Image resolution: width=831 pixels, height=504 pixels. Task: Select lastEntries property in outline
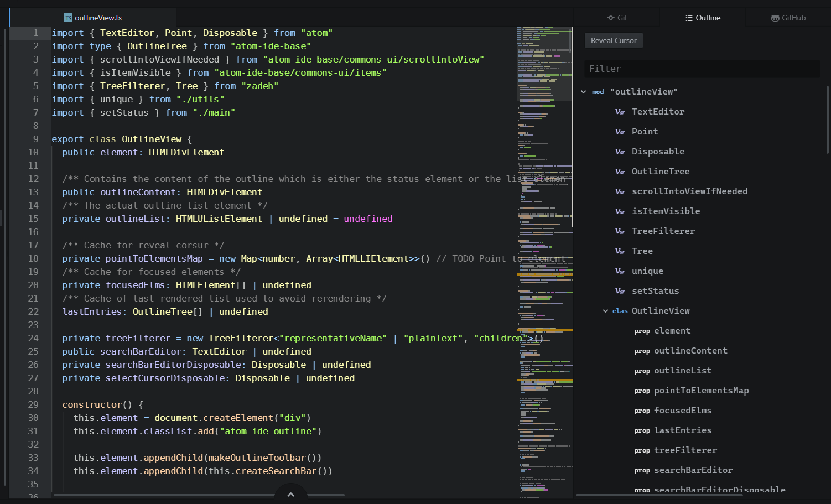pyautogui.click(x=683, y=430)
